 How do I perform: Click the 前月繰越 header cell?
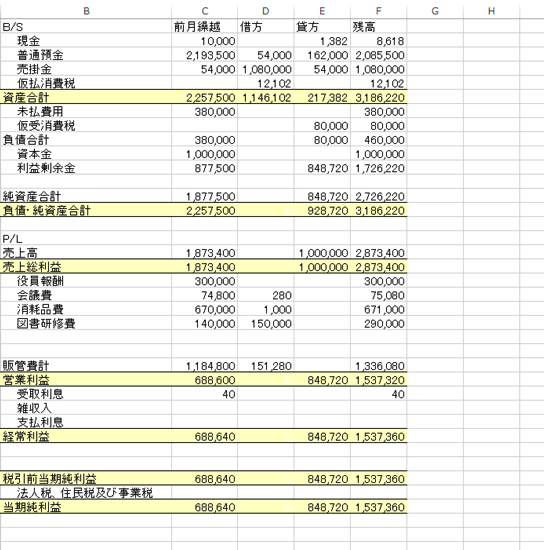[x=204, y=27]
